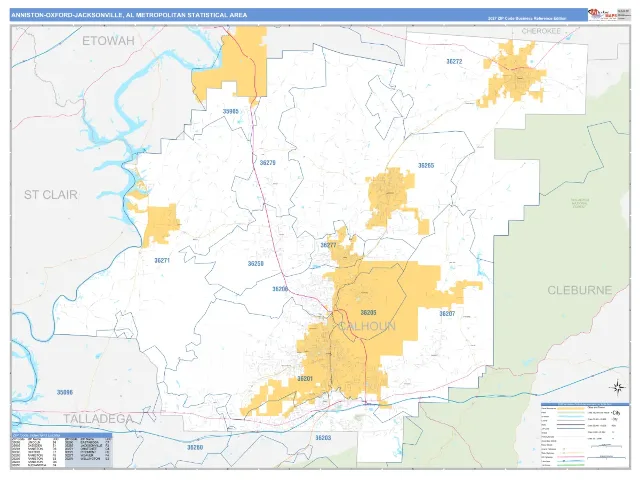640x480 pixels.
Task: Click the ZIP Code Business Reference Edition subtitle
Action: (x=527, y=19)
